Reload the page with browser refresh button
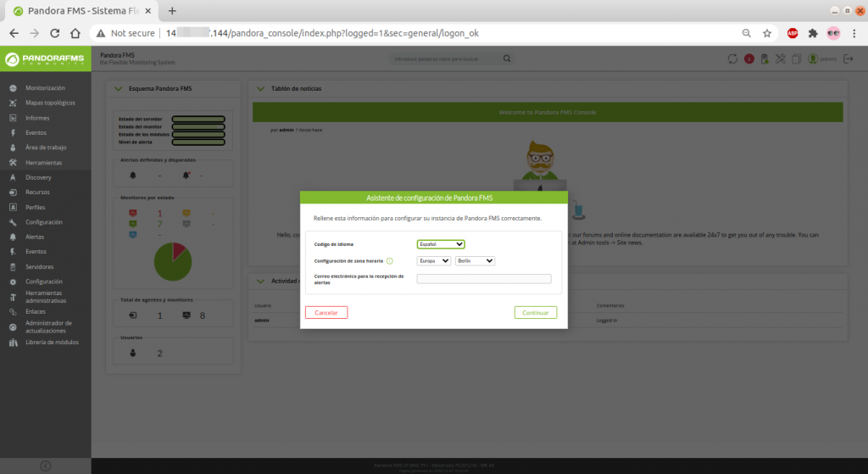 (x=54, y=33)
